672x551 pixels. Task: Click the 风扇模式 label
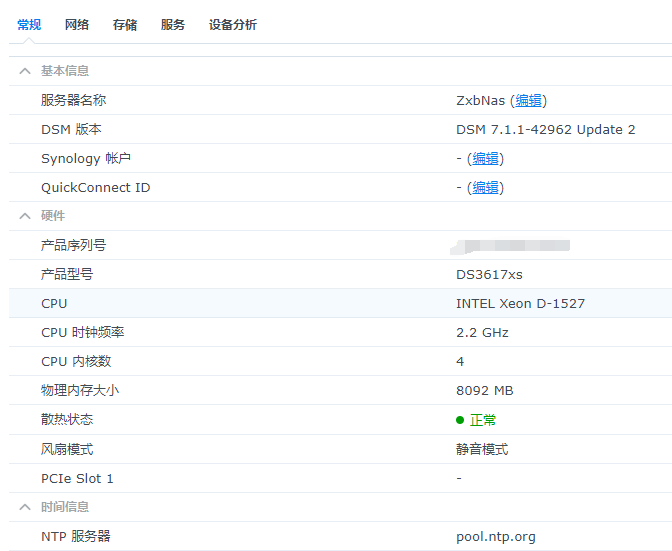(x=67, y=449)
